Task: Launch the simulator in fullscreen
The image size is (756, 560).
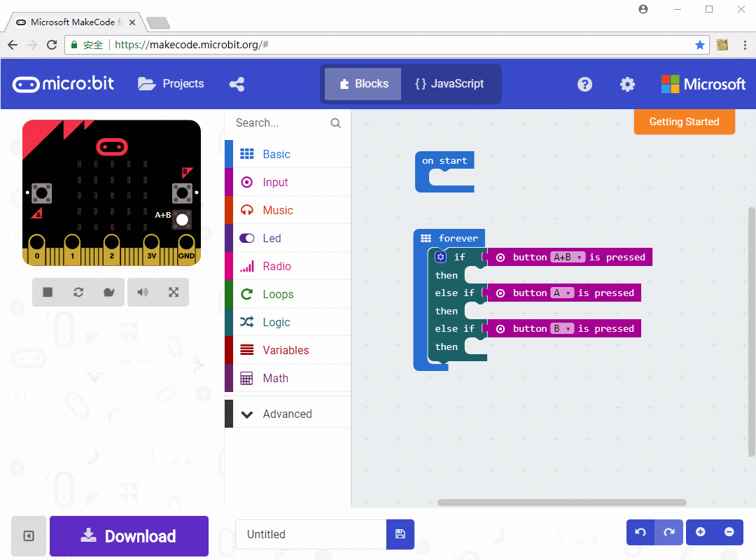Action: (x=174, y=293)
